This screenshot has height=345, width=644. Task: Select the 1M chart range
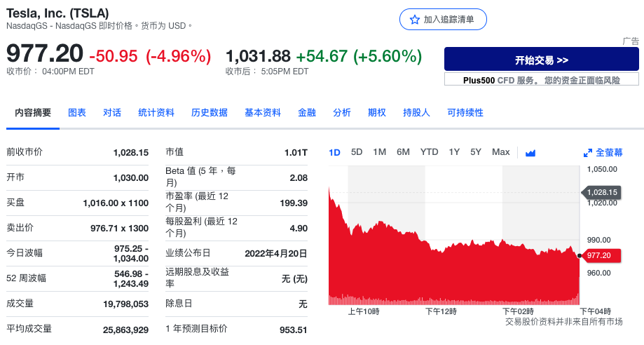380,152
